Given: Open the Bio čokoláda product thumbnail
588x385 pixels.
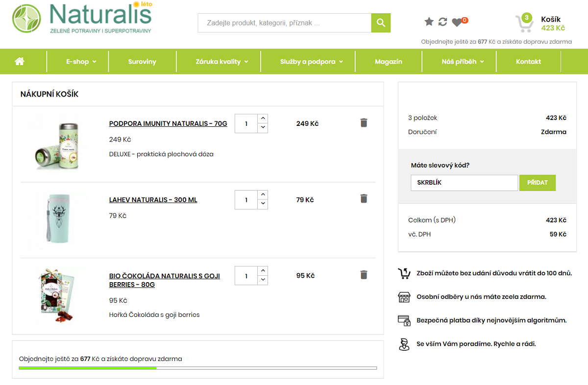Looking at the screenshot, I should 57,296.
